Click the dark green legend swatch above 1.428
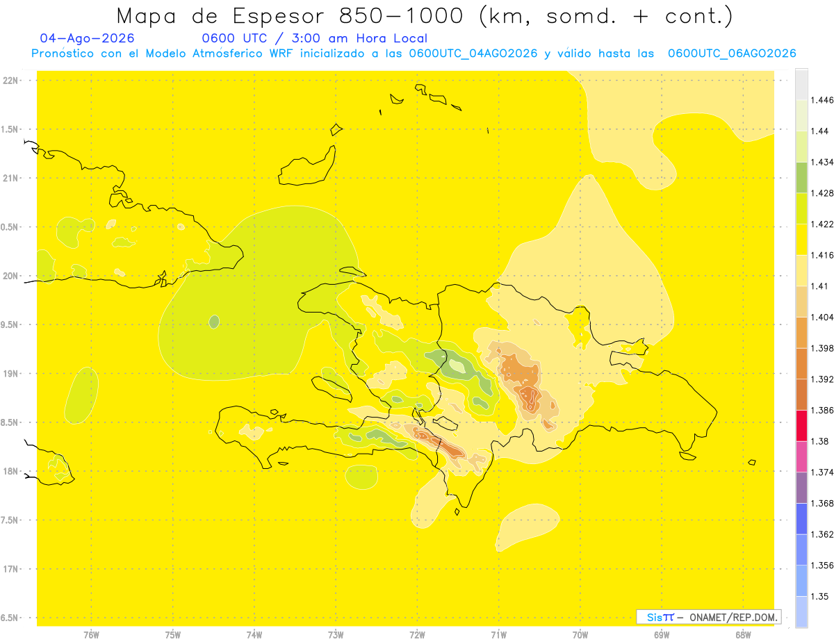 tap(801, 177)
